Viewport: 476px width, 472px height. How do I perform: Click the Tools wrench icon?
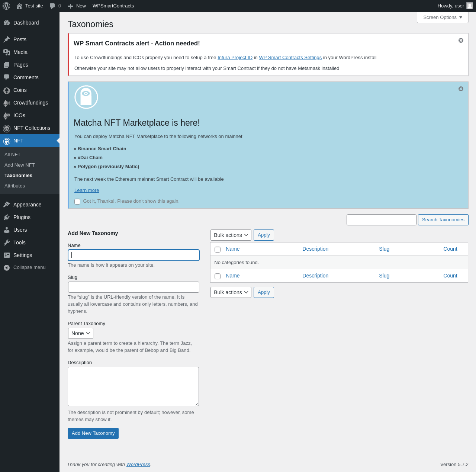7,243
